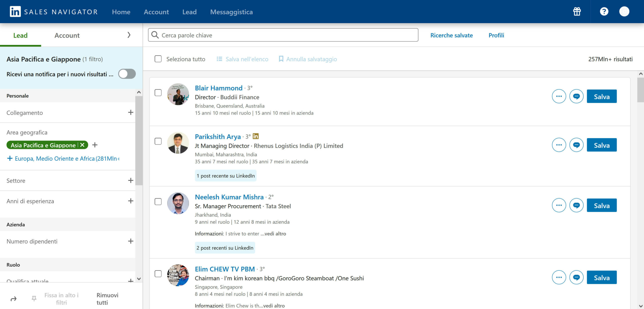
Task: Open more options for Elim CHEW
Action: tap(559, 277)
